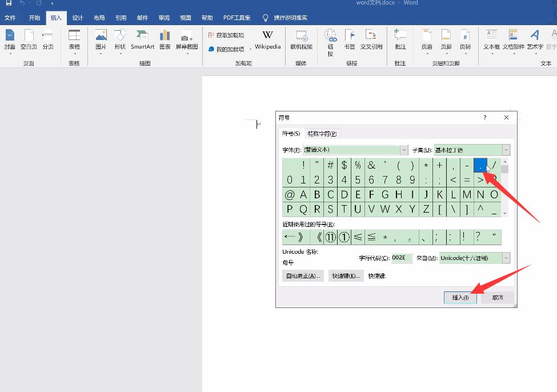Add a bookmark (书签)
557x392 pixels.
tap(350, 40)
